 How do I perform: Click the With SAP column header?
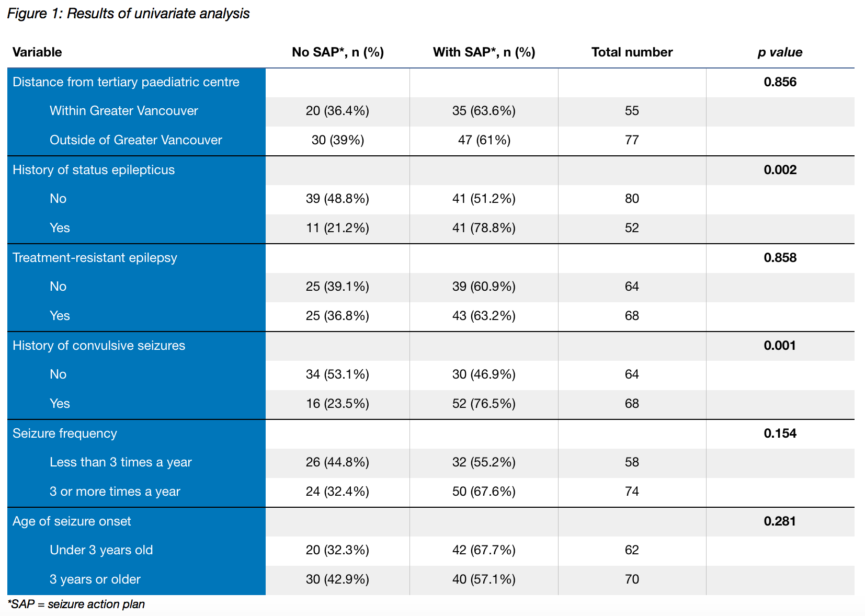[484, 52]
